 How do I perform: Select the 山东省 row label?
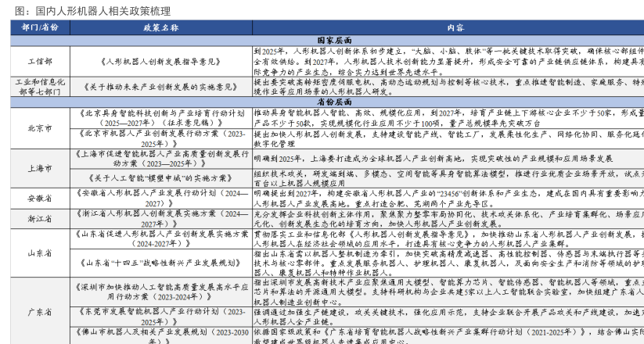click(x=40, y=253)
